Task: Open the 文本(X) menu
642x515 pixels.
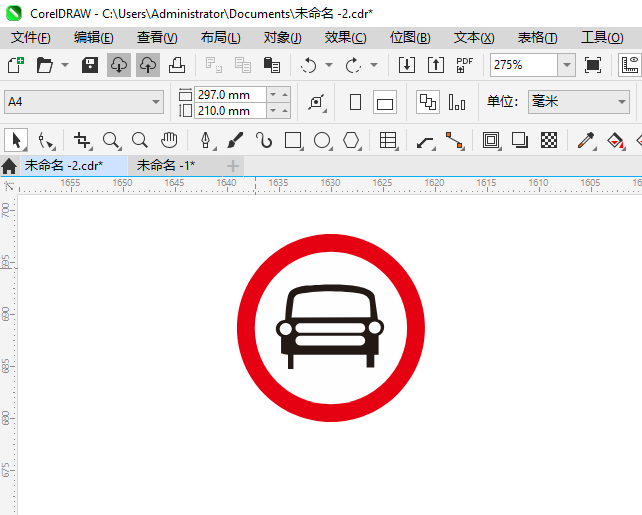Action: (474, 38)
